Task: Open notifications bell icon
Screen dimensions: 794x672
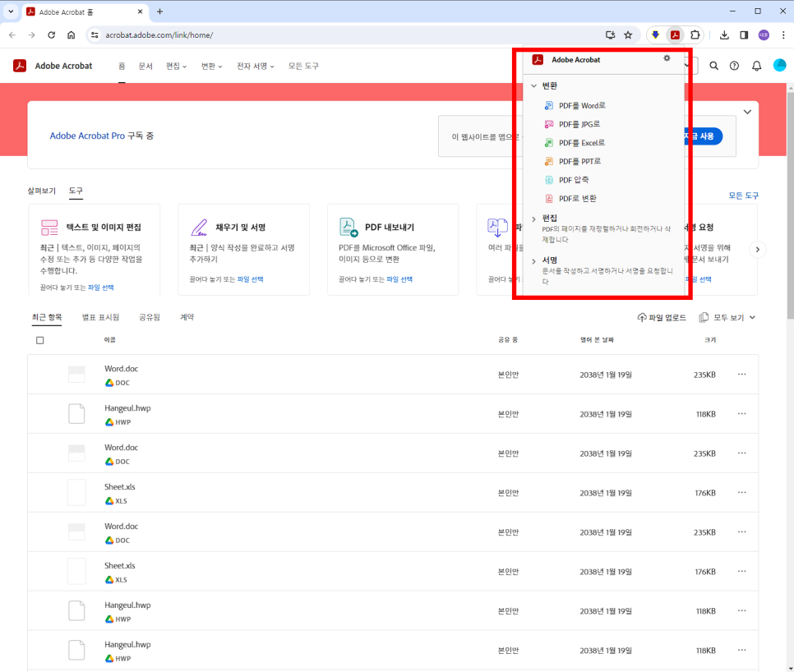Action: click(x=756, y=66)
